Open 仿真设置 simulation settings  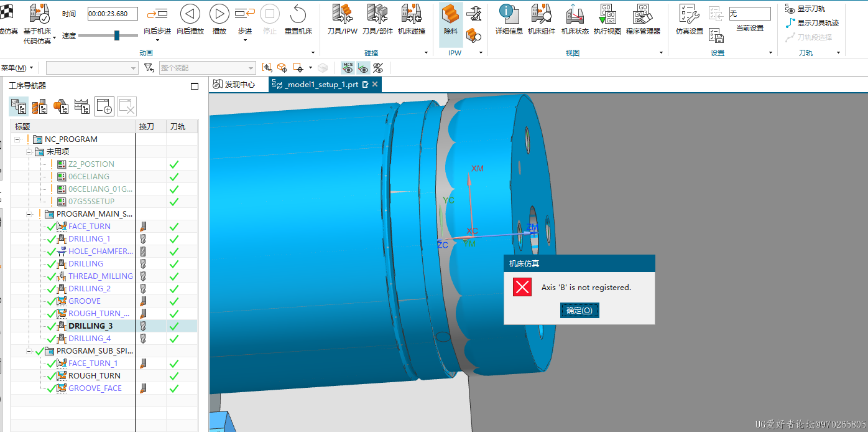[689, 14]
